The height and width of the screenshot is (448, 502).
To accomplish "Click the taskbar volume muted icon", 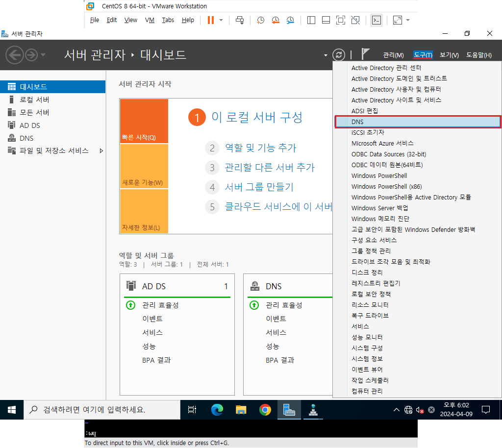I will tap(420, 410).
